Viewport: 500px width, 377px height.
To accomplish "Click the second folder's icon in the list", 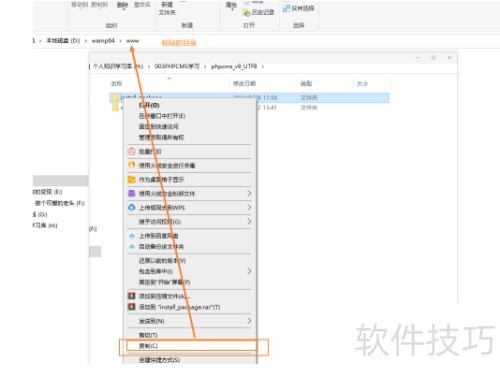I will 115,107.
